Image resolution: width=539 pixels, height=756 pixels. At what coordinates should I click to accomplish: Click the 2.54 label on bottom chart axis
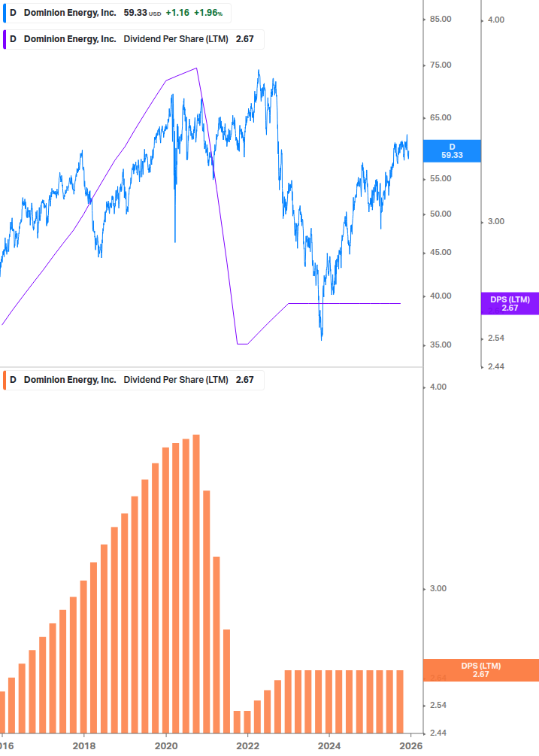pos(438,705)
